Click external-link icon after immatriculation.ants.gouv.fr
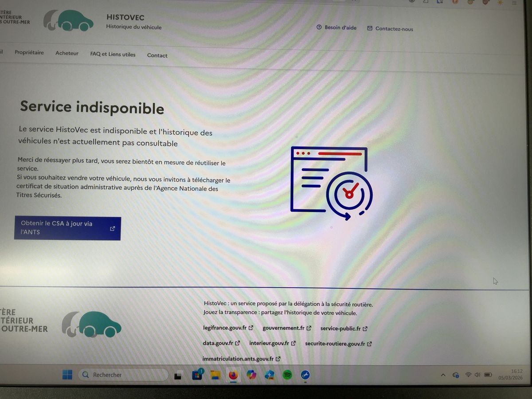Viewport: 532px width, 399px height. point(278,359)
